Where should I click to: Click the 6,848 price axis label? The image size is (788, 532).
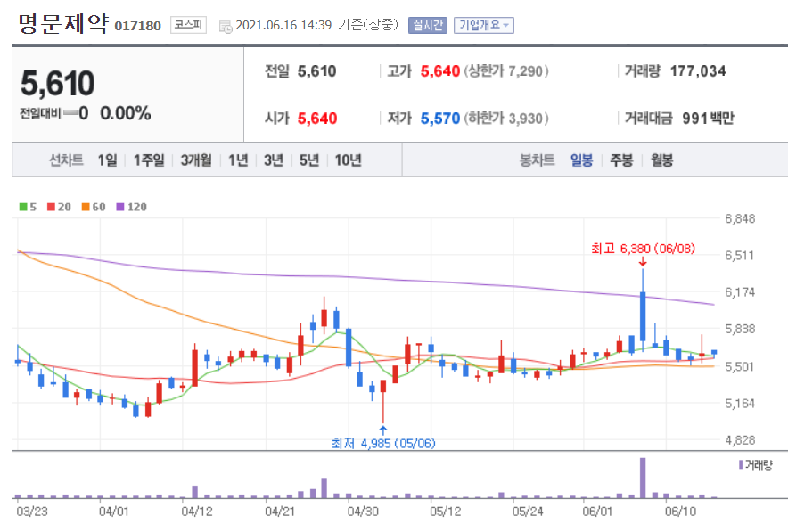(x=740, y=218)
